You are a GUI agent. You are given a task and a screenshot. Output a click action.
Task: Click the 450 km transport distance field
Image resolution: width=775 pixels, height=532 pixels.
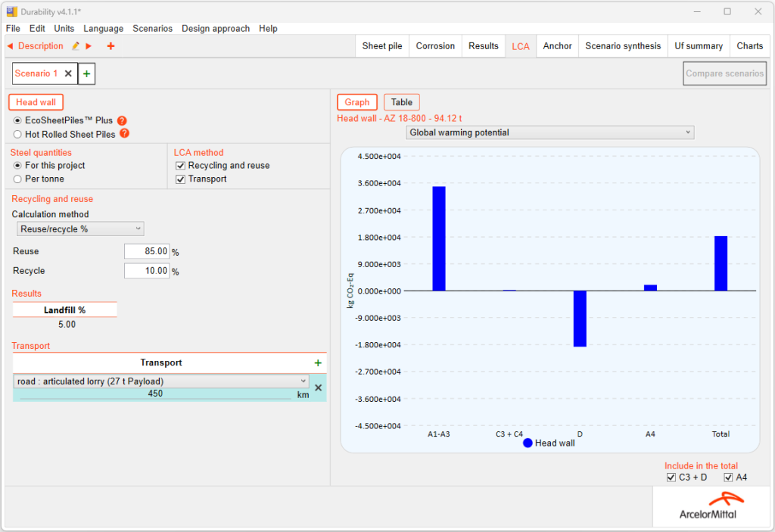[155, 394]
